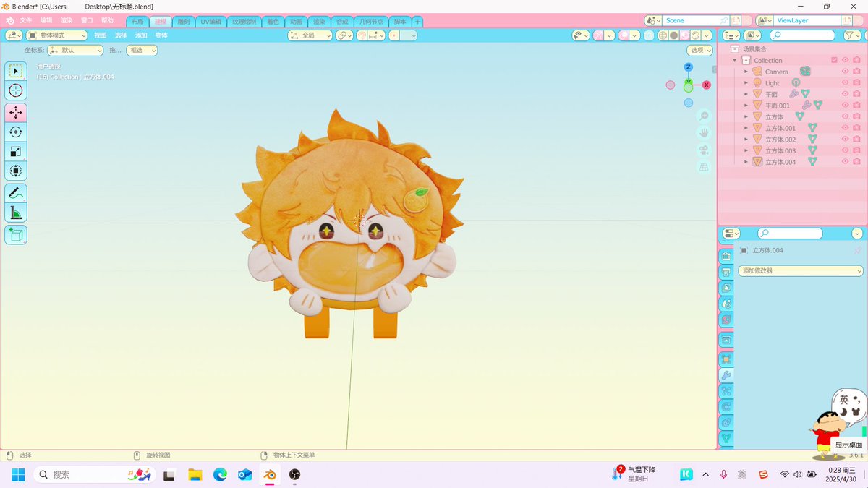
Task: Disable 立方体.001 in renders via camera icon
Action: tap(858, 128)
